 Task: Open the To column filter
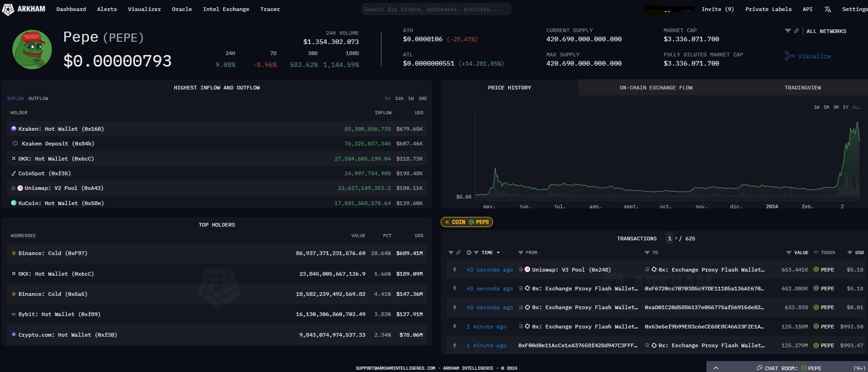(647, 253)
